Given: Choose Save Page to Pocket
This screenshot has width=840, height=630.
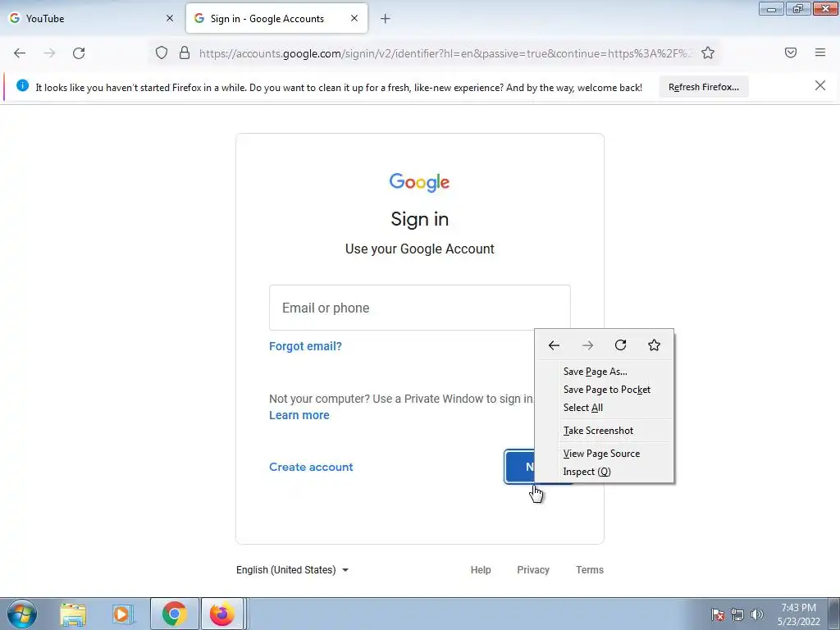Looking at the screenshot, I should pos(605,390).
